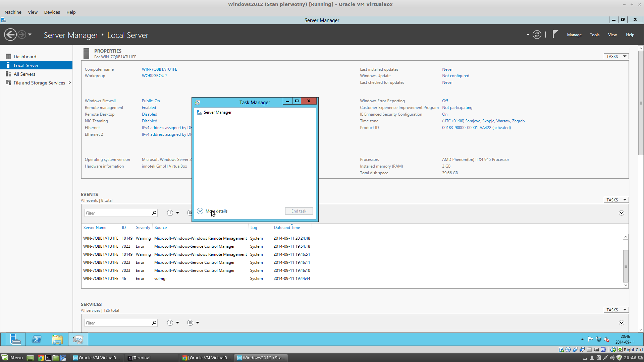
Task: Expand the File and Storage Services arrow
Action: [69, 83]
